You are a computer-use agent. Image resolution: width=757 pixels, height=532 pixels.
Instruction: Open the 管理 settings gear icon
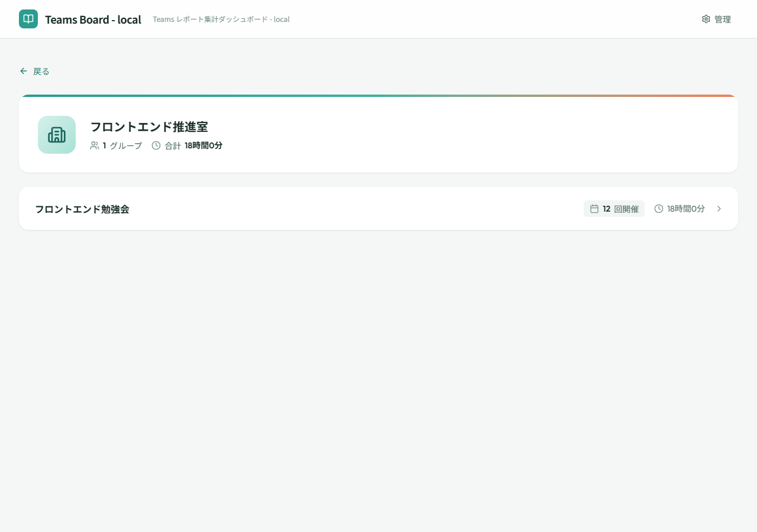pyautogui.click(x=706, y=19)
